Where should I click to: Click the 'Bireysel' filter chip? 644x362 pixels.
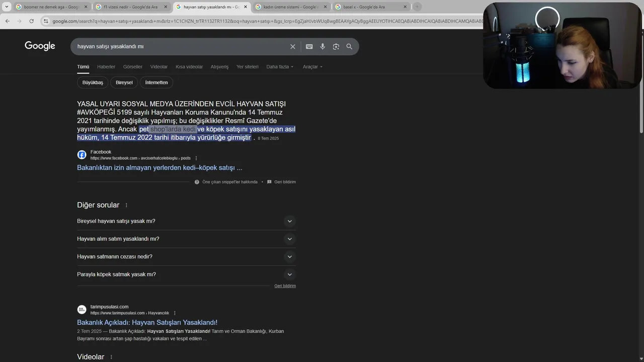tap(124, 82)
